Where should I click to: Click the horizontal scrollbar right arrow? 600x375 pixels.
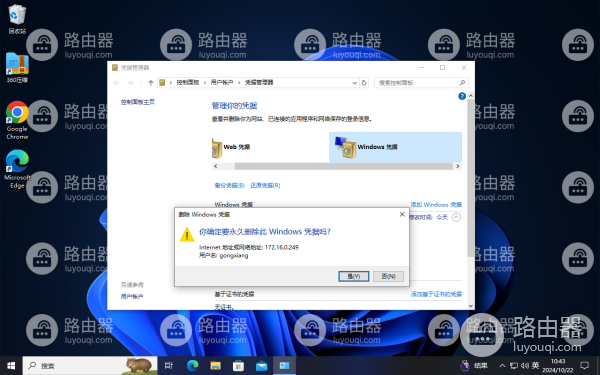point(457,166)
